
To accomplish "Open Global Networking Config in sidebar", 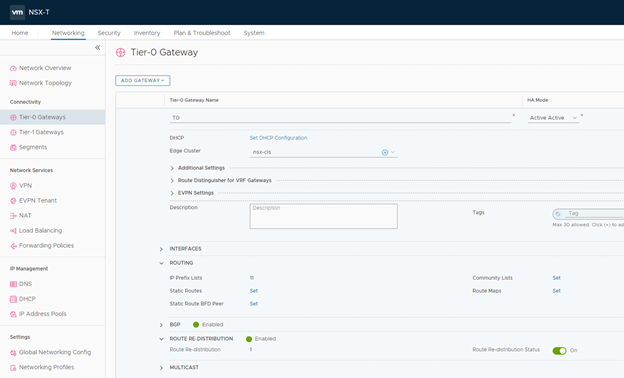I will click(55, 353).
